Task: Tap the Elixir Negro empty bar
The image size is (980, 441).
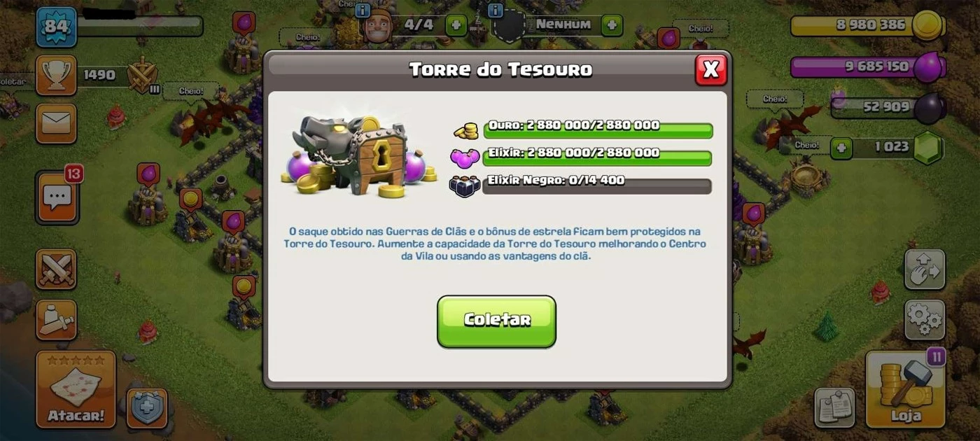Action: pyautogui.click(x=597, y=185)
